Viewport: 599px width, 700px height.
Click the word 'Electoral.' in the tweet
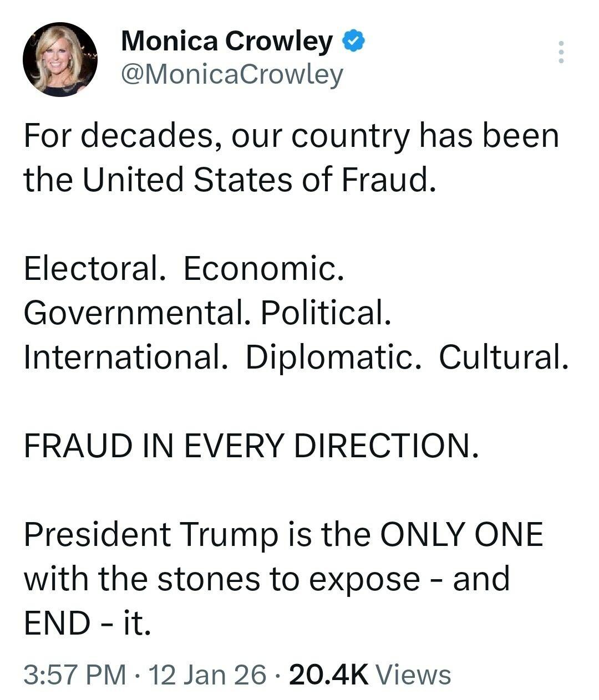coord(95,268)
